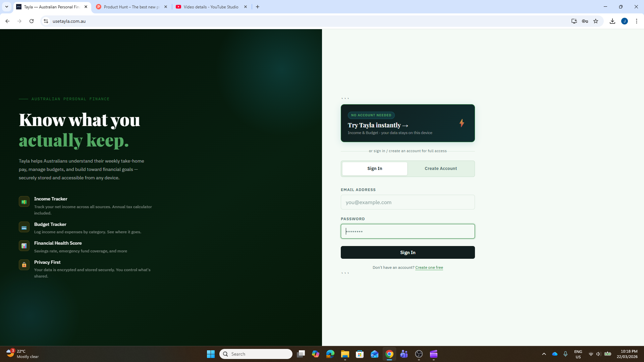Launch OBS Studio from the taskbar
Image resolution: width=644 pixels, height=362 pixels.
pyautogui.click(x=419, y=354)
